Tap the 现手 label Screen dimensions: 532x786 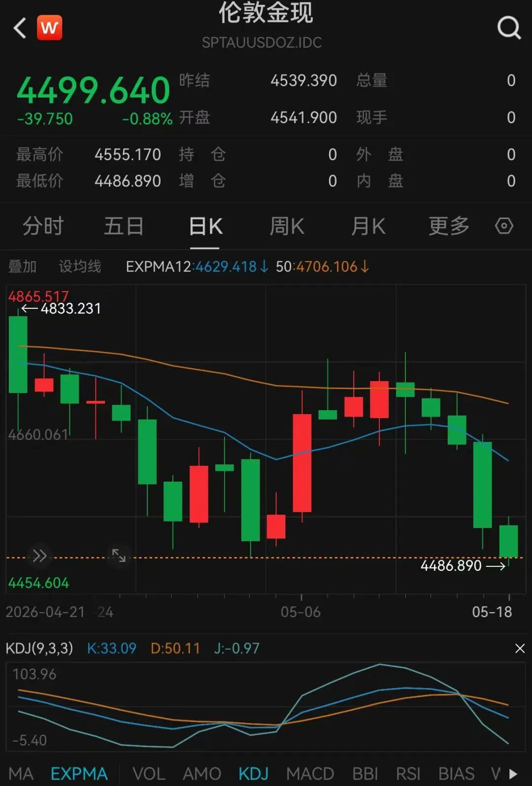coord(372,117)
